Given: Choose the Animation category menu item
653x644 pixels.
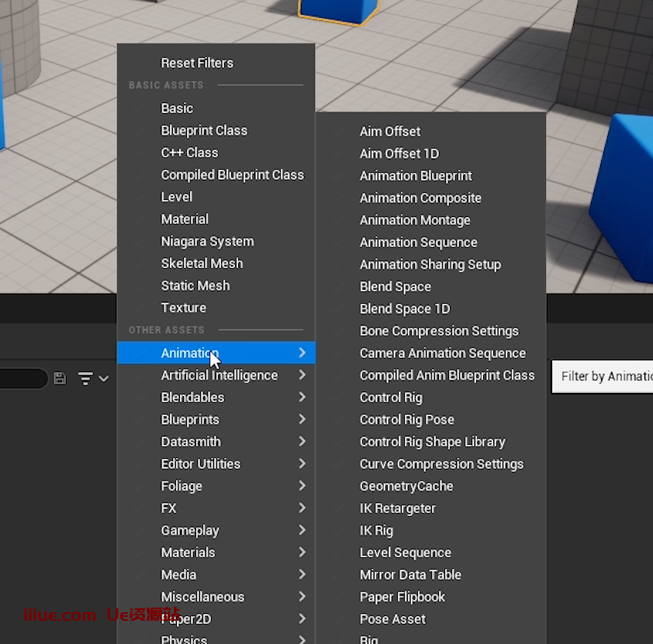Looking at the screenshot, I should [190, 353].
